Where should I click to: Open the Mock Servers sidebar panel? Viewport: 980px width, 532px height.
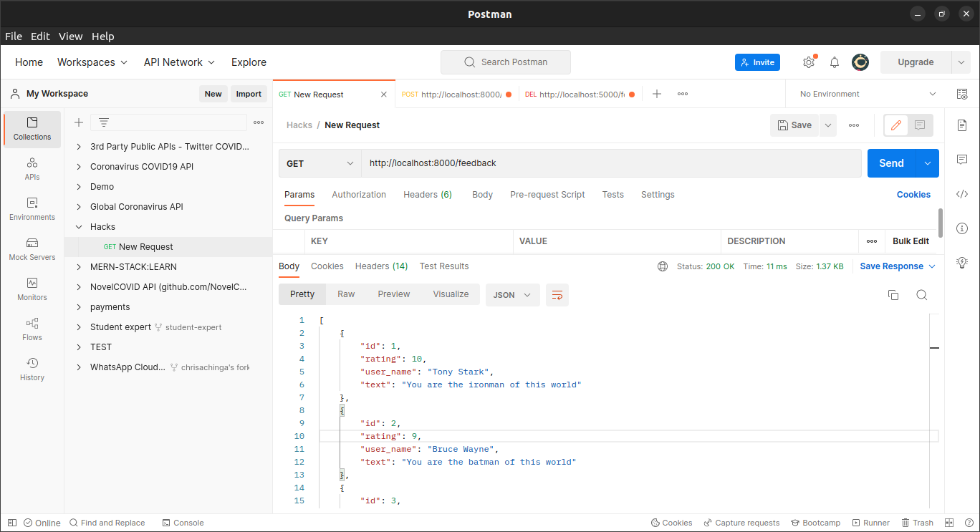(32, 249)
